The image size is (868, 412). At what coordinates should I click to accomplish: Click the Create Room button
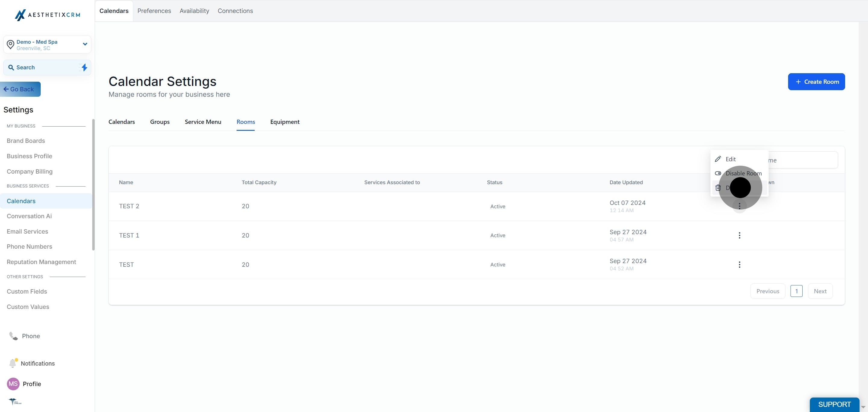(816, 81)
